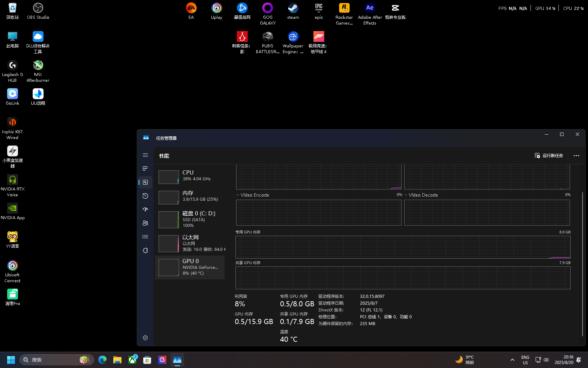Open Services page icon in sidebar
588x368 pixels.
click(x=145, y=250)
